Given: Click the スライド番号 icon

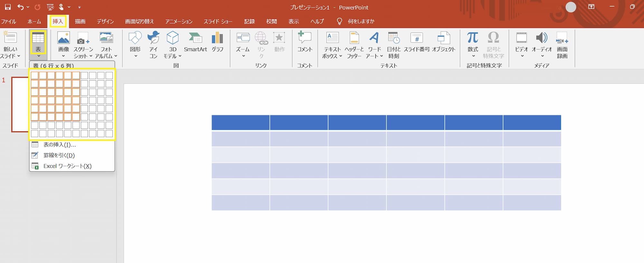Looking at the screenshot, I should [417, 38].
